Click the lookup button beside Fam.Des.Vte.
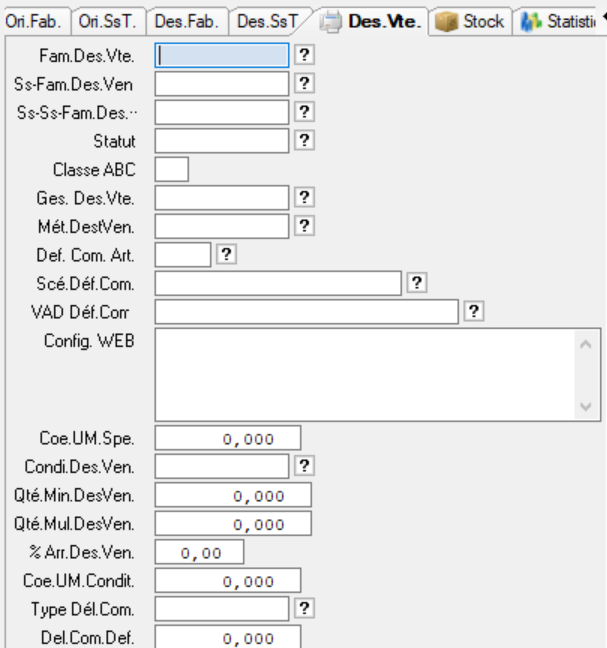This screenshot has height=648, width=607. tap(305, 58)
